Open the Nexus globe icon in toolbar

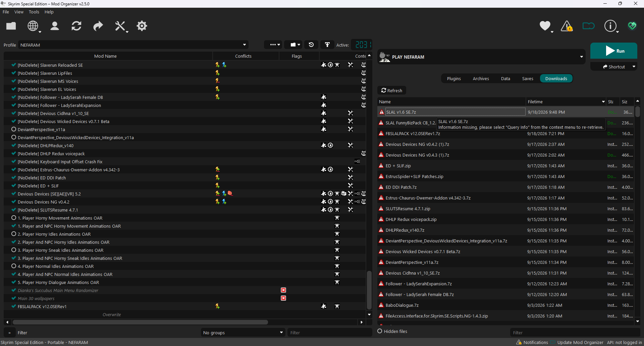coord(33,26)
